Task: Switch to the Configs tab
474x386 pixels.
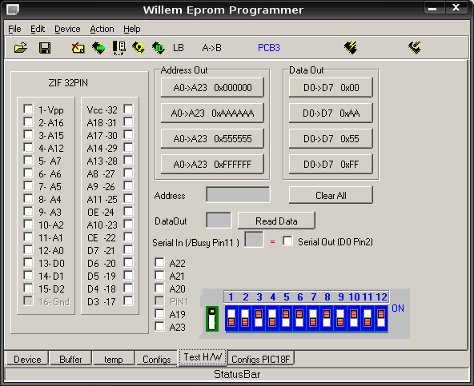Action: pyautogui.click(x=156, y=359)
